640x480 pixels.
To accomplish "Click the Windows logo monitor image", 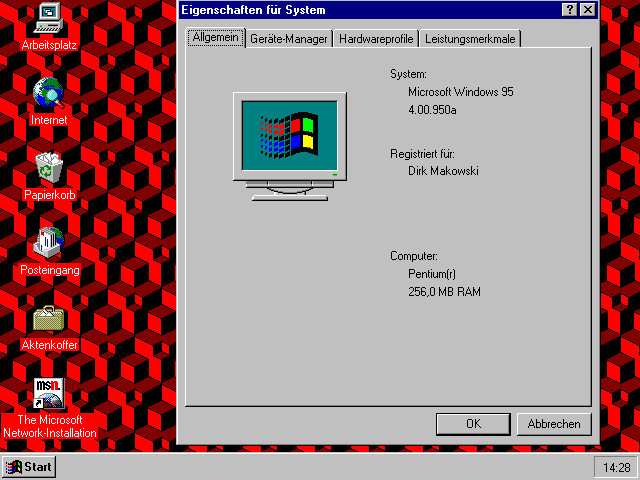I will coord(290,146).
